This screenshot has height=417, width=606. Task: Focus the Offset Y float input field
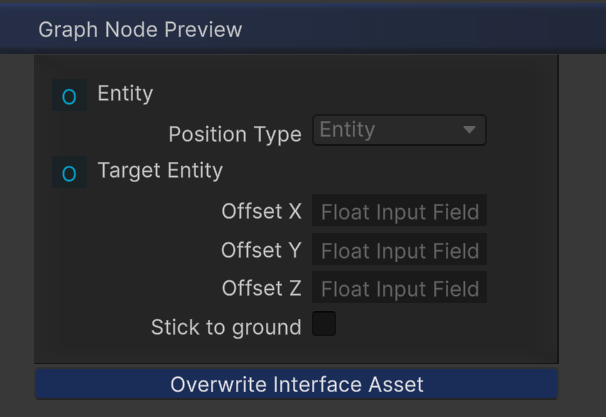pyautogui.click(x=399, y=250)
